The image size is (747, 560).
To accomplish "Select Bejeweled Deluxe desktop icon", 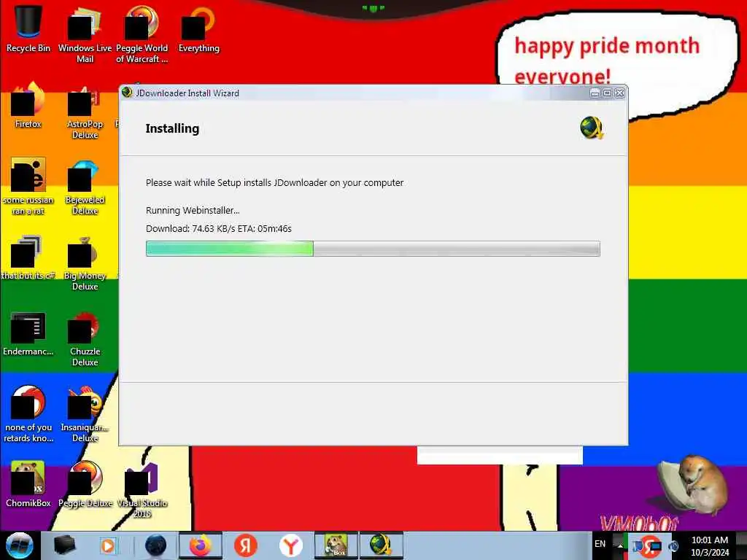I will click(x=85, y=187).
